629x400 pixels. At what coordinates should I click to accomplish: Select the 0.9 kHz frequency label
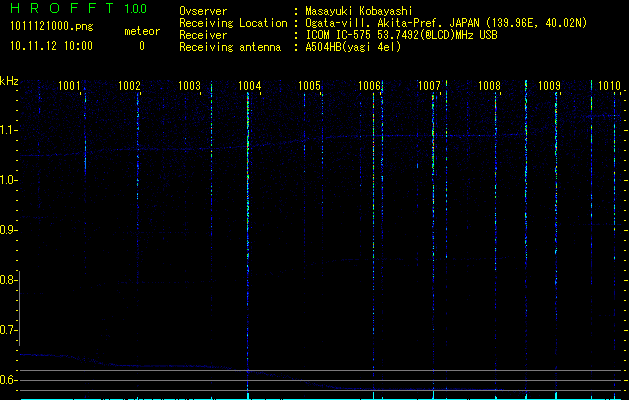8,230
